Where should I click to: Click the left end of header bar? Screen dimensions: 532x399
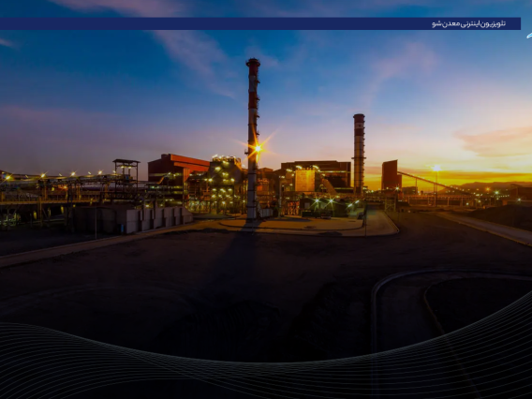pos(10,23)
